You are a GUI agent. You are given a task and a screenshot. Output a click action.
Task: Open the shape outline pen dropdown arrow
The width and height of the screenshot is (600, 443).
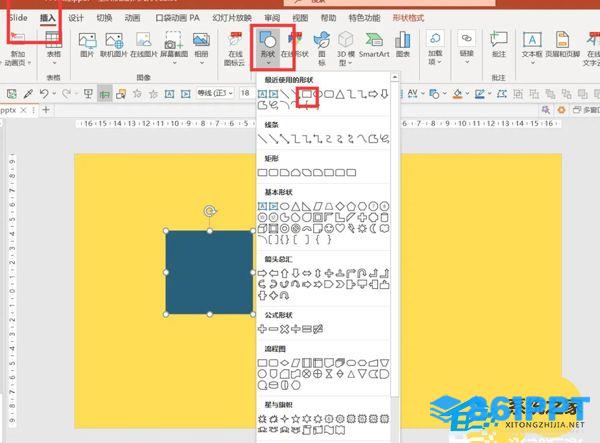[x=489, y=93]
